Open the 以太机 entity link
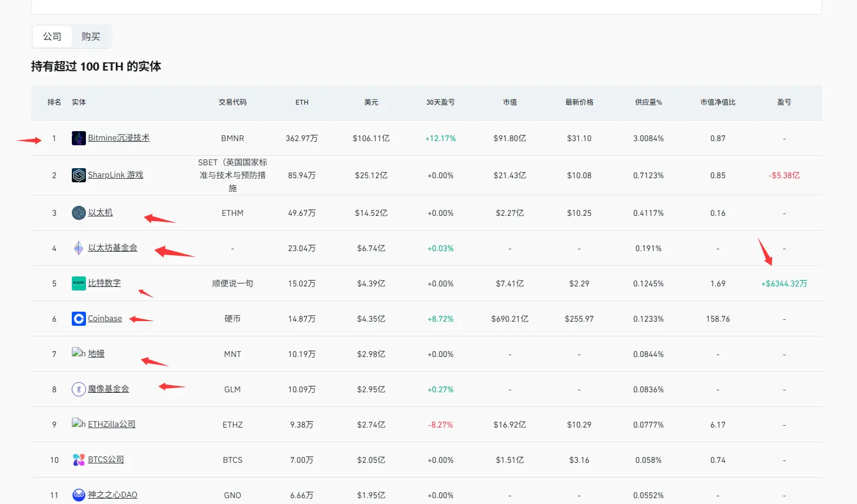 101,212
